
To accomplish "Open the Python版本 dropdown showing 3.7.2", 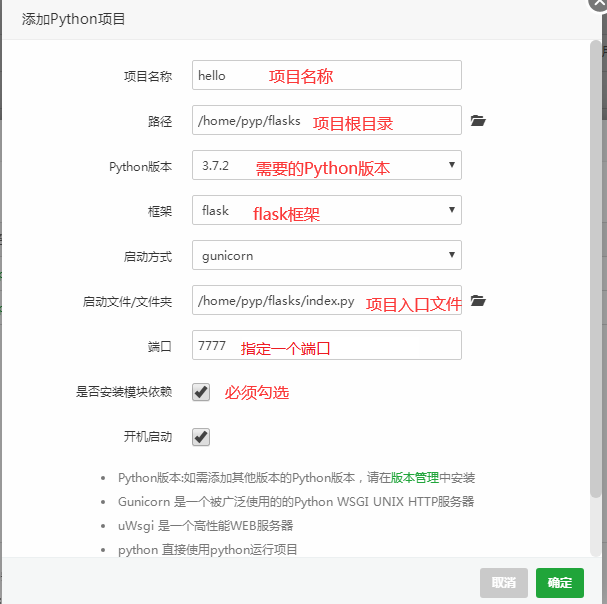I will pos(327,165).
